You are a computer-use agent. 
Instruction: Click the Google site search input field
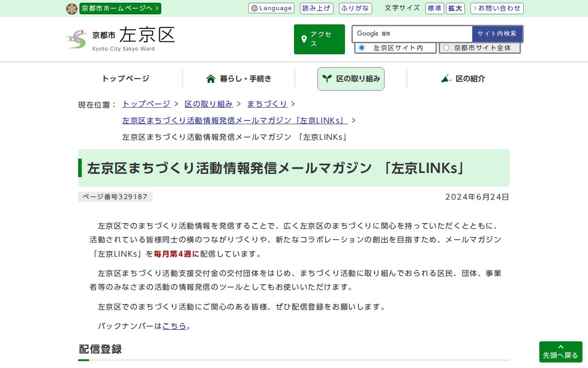click(413, 34)
